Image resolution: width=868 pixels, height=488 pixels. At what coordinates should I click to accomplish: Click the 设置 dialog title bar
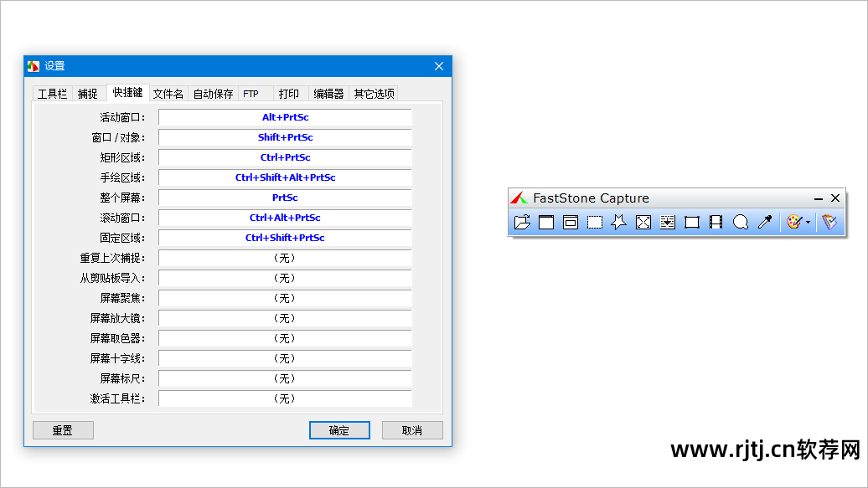[x=238, y=66]
